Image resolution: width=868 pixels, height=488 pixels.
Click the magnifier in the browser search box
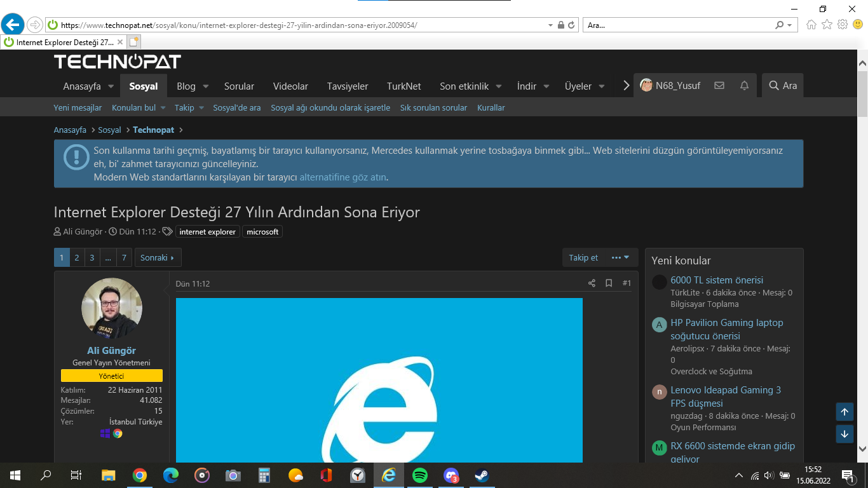click(780, 25)
